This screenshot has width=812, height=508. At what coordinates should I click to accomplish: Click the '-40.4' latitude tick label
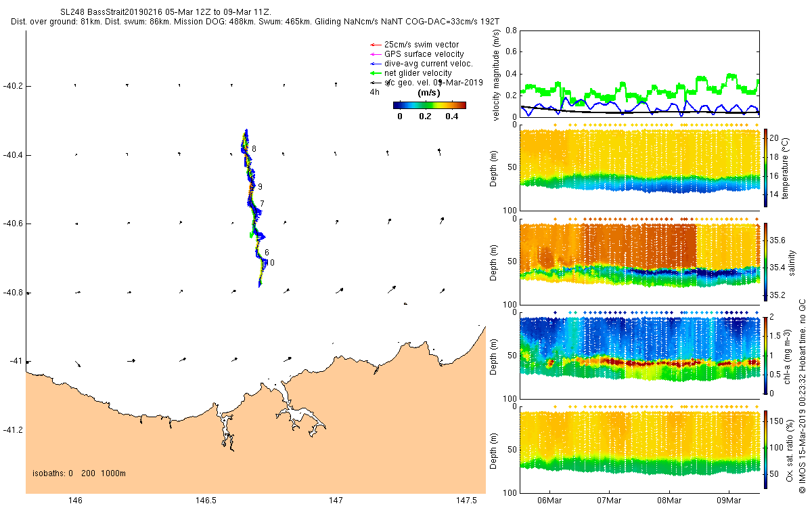[12, 155]
